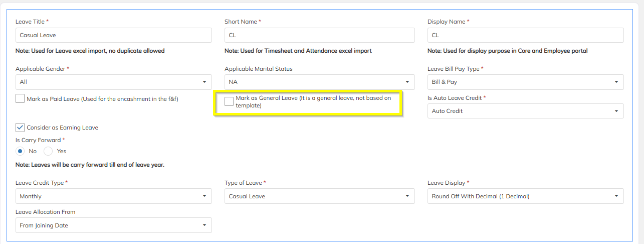Open the Applicable Gender dropdown

coord(113,82)
